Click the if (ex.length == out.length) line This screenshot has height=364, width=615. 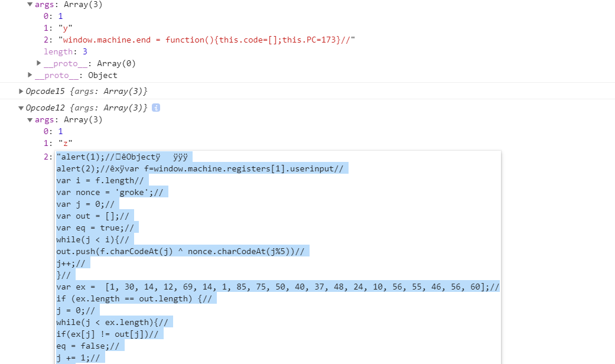(136, 298)
